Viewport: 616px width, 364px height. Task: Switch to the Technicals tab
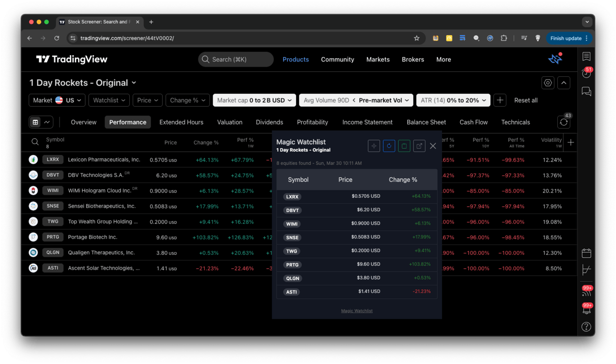click(x=515, y=122)
